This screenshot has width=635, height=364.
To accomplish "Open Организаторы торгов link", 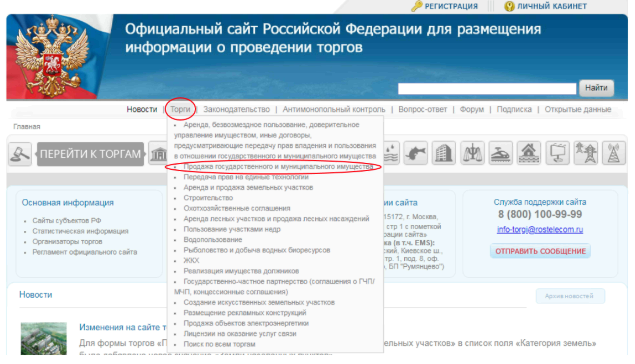I will (x=67, y=241).
